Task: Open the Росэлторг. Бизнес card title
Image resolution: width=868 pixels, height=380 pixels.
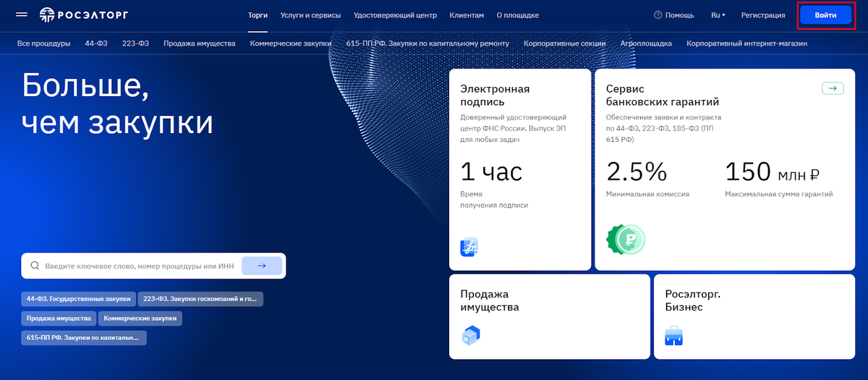Action: pyautogui.click(x=693, y=300)
